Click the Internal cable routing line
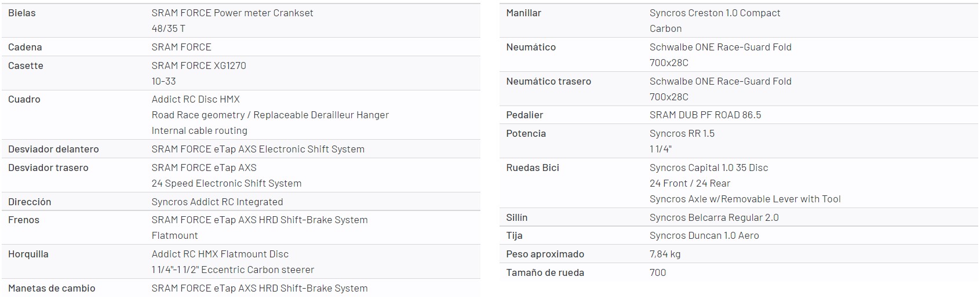 point(199,130)
